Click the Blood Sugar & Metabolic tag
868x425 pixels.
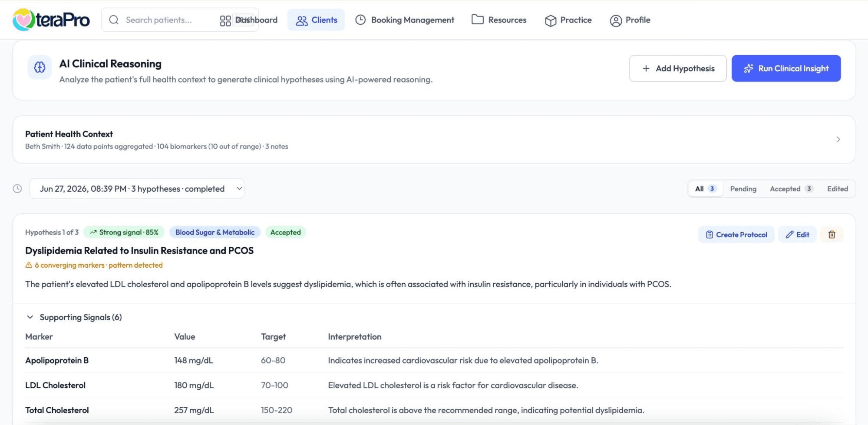215,232
